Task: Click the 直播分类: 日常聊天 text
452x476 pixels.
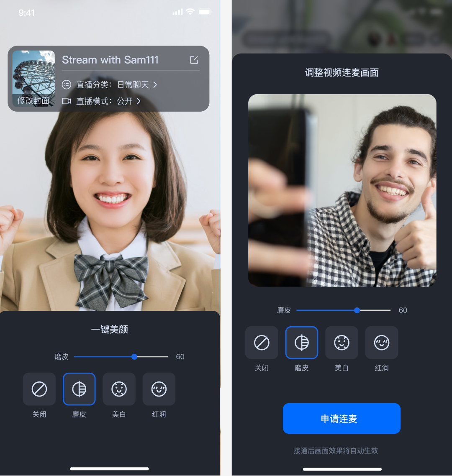Action: tap(113, 84)
